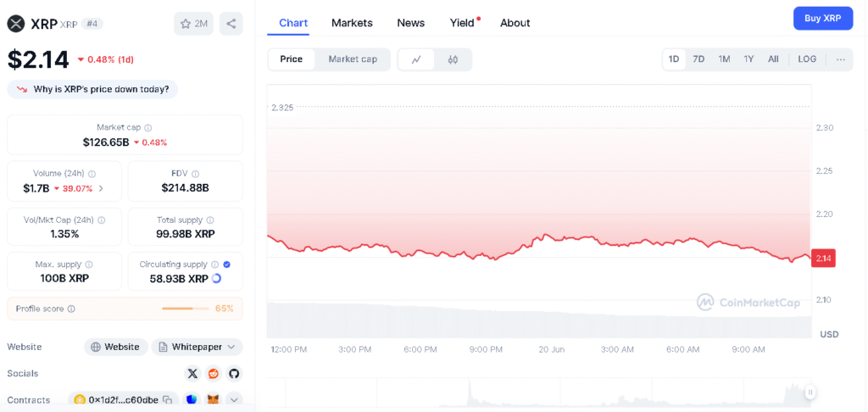
Task: Click the #4 rank badge
Action: pos(92,24)
